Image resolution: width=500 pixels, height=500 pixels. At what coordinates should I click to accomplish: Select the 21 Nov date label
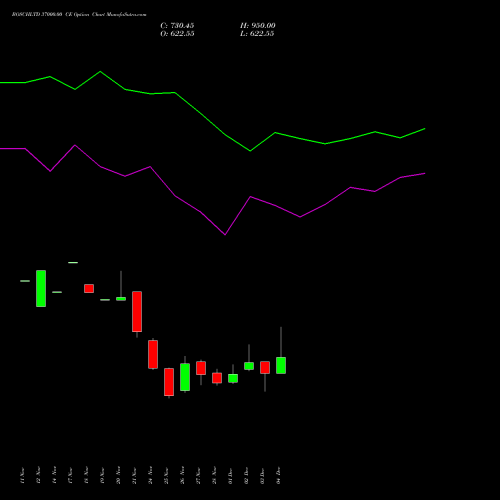click(134, 476)
